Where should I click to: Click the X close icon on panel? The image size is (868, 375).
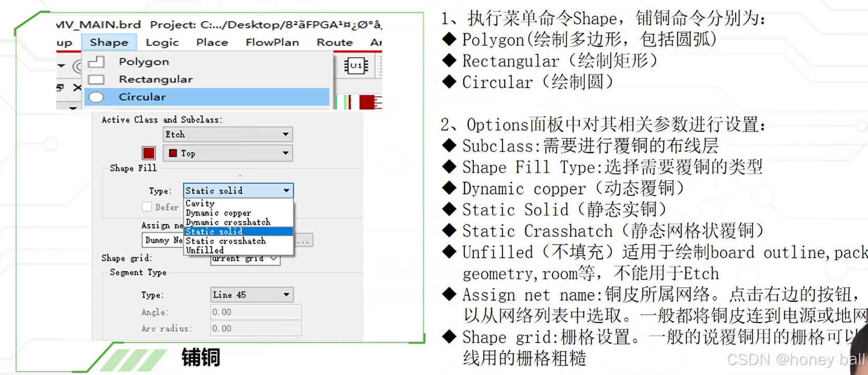tap(77, 87)
